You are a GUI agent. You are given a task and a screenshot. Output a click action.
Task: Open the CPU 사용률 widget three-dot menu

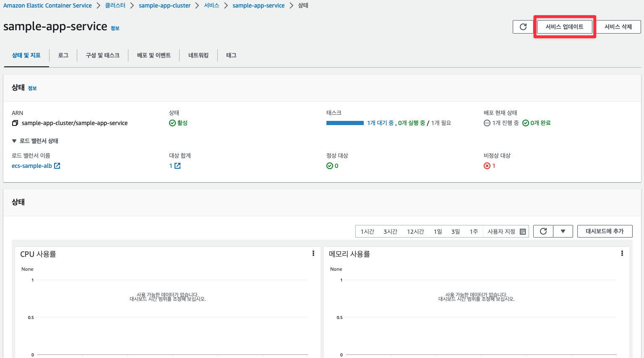(313, 253)
